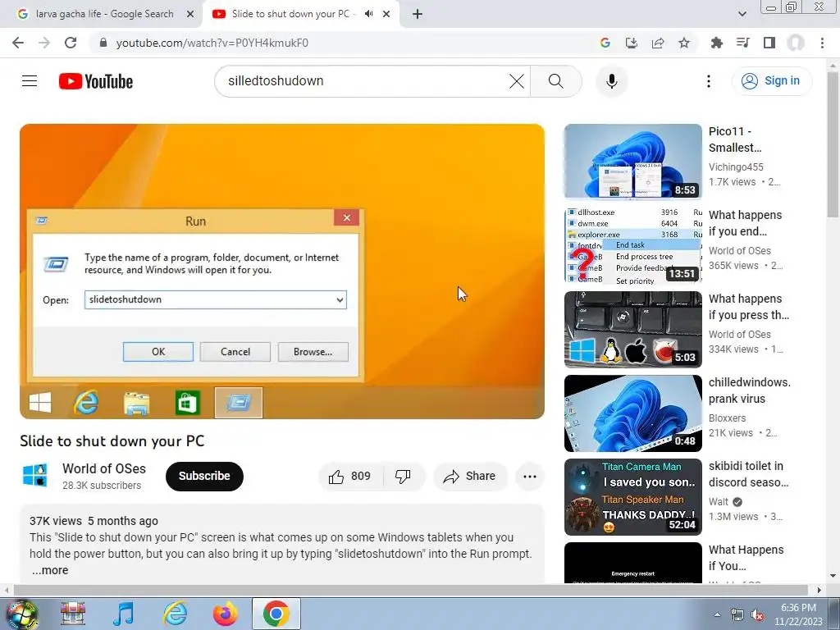Open Pico11 Smallest video thumbnail
Image resolution: width=840 pixels, height=630 pixels.
(632, 162)
